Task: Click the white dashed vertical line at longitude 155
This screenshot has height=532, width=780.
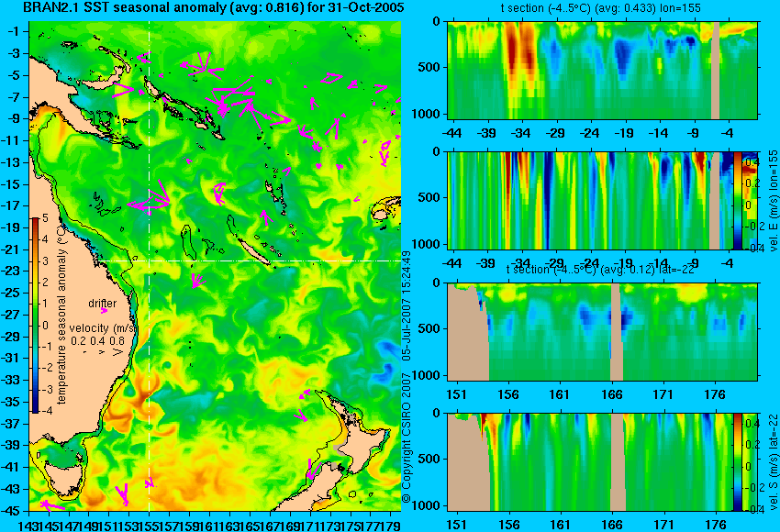Action: [x=150, y=266]
